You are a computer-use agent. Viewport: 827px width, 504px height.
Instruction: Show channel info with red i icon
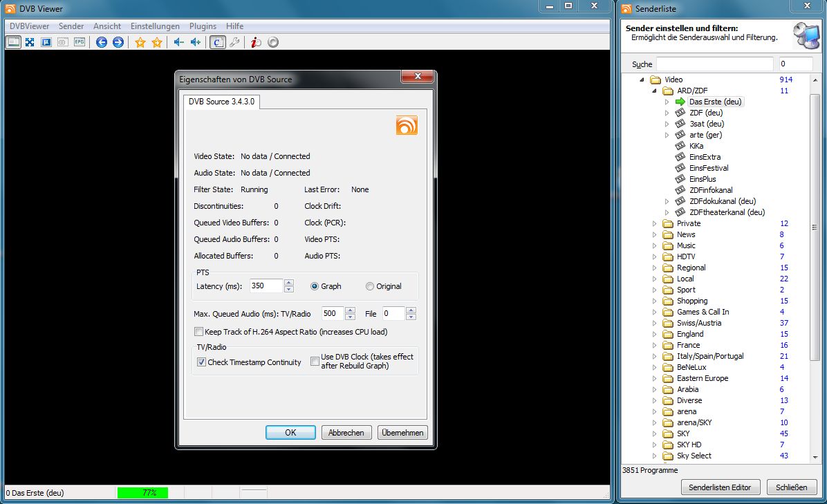[257, 42]
